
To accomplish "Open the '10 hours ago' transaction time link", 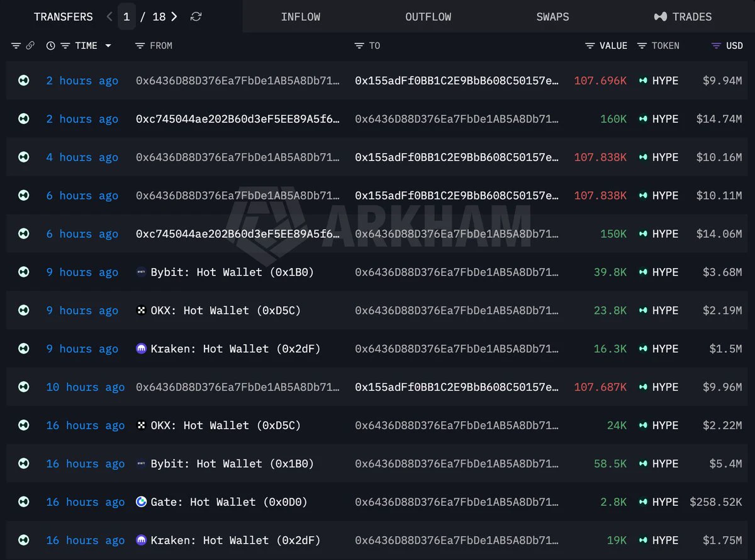I will pos(85,387).
